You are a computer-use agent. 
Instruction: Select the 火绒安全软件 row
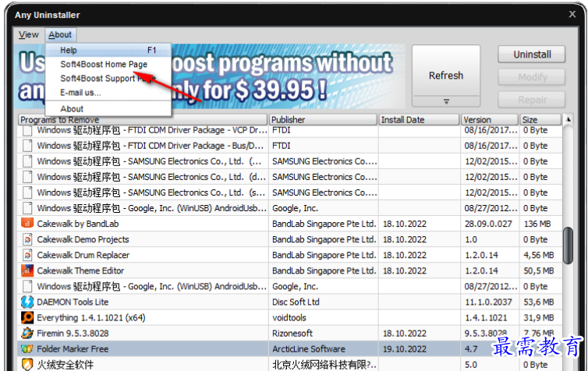290,364
